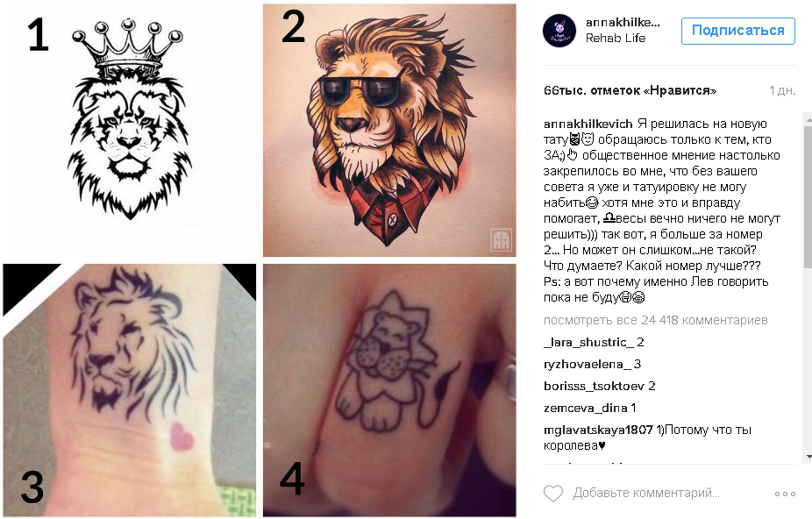Open zemceva_dina commenter profile
The height and width of the screenshot is (519, 812).
[585, 408]
